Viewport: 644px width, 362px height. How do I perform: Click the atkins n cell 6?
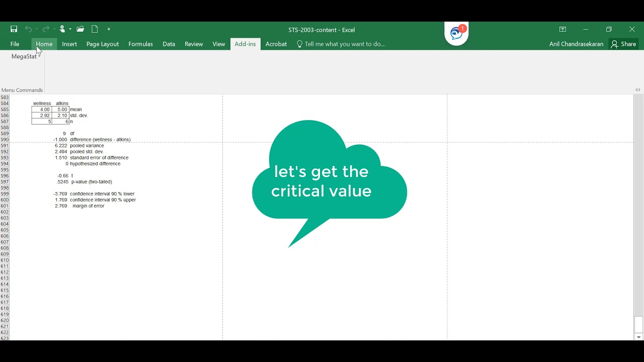(x=60, y=121)
